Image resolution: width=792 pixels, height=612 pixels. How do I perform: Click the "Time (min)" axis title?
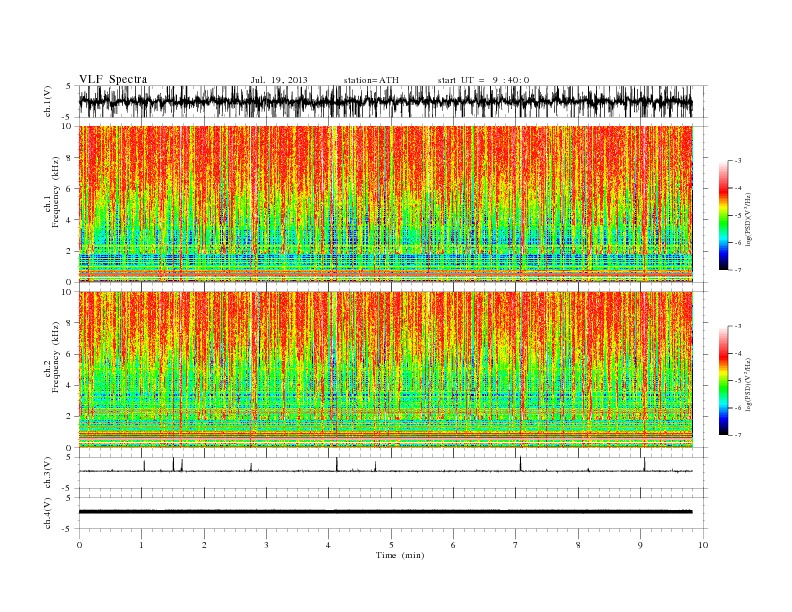[400, 555]
